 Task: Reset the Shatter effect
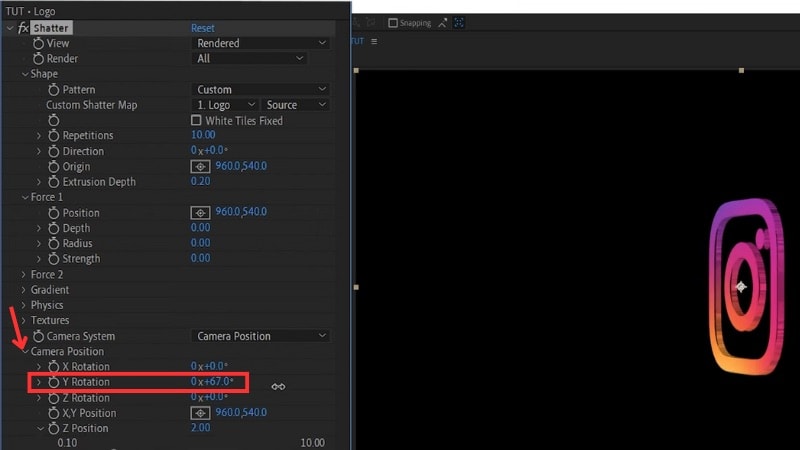click(x=203, y=28)
